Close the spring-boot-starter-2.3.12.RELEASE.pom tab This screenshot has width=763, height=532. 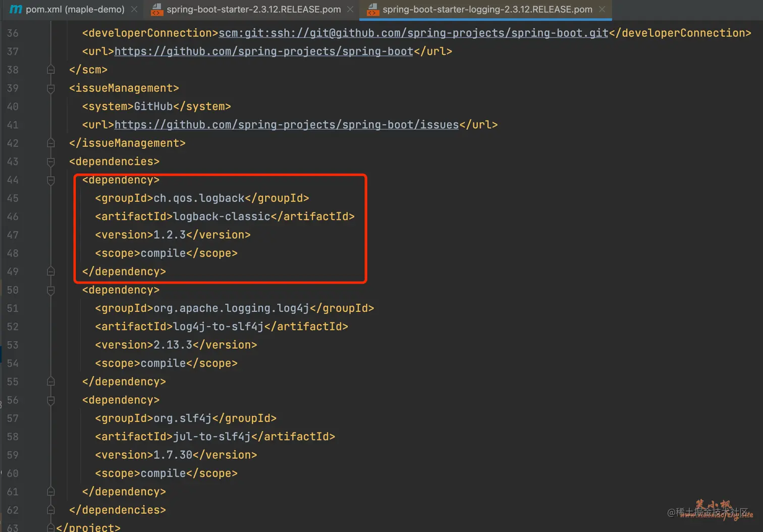pos(350,9)
